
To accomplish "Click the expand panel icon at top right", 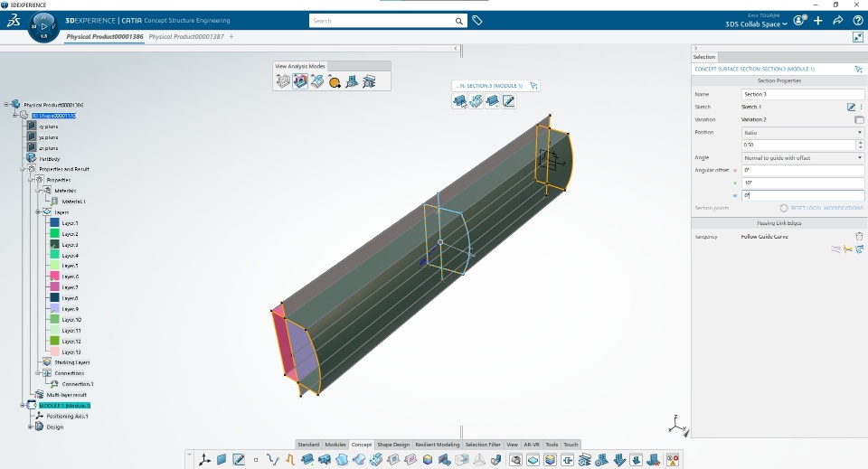I will 857,37.
